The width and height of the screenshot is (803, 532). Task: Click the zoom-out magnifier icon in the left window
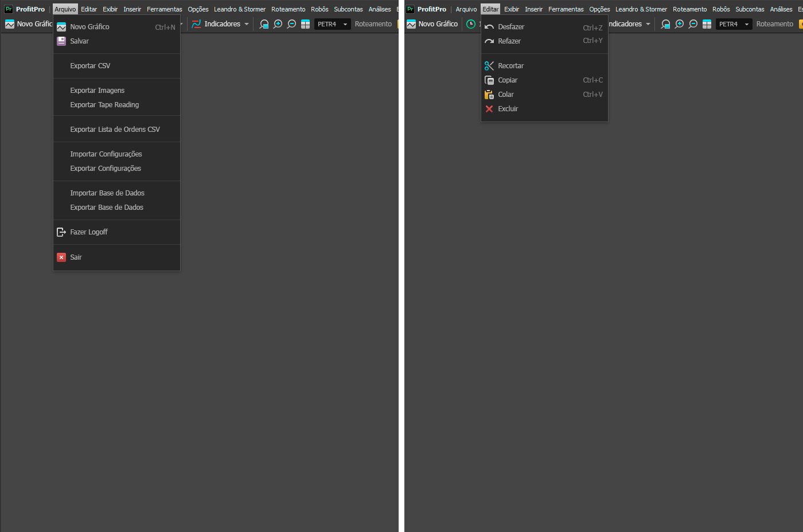click(x=291, y=24)
